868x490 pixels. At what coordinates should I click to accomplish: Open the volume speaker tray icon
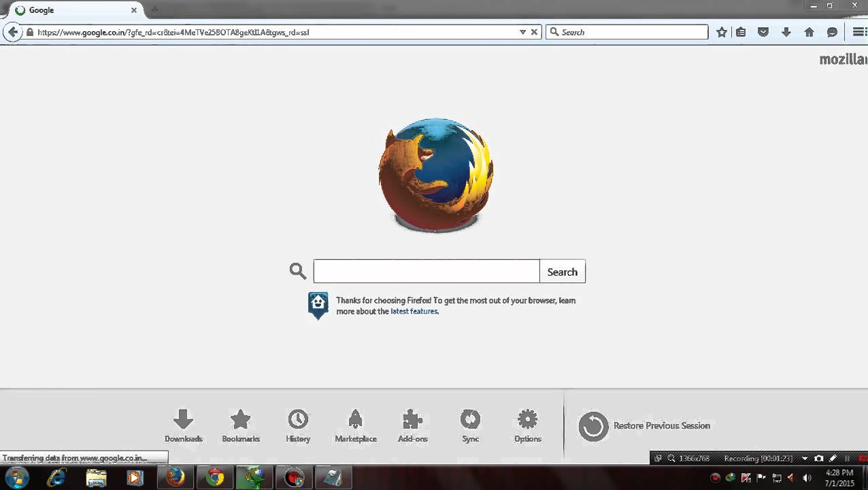coord(807,478)
